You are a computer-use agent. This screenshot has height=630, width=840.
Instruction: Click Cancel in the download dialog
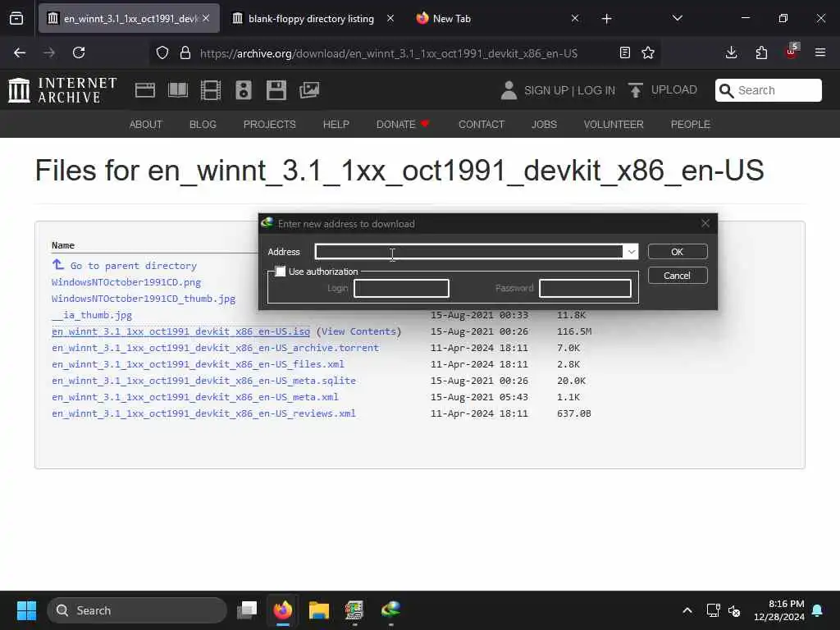(x=677, y=276)
